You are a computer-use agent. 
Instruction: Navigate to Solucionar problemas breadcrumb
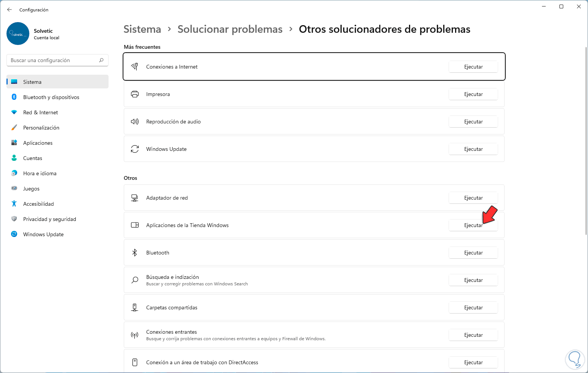230,29
